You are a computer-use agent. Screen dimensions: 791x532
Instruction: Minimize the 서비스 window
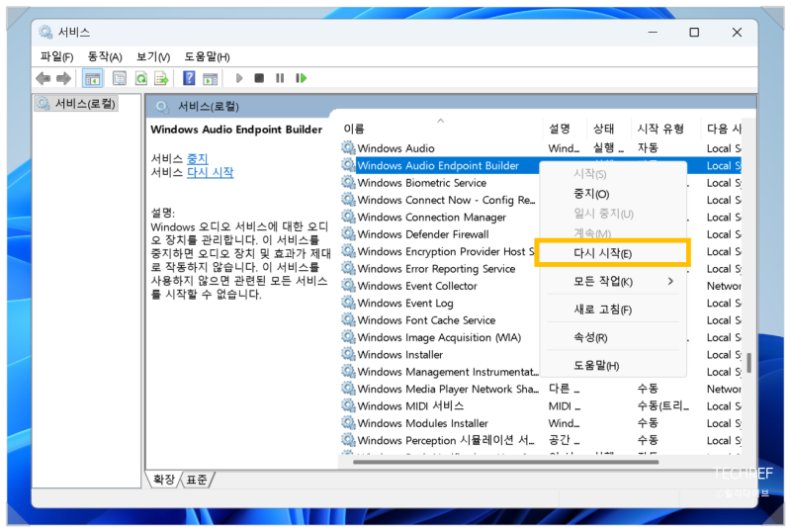pos(653,32)
